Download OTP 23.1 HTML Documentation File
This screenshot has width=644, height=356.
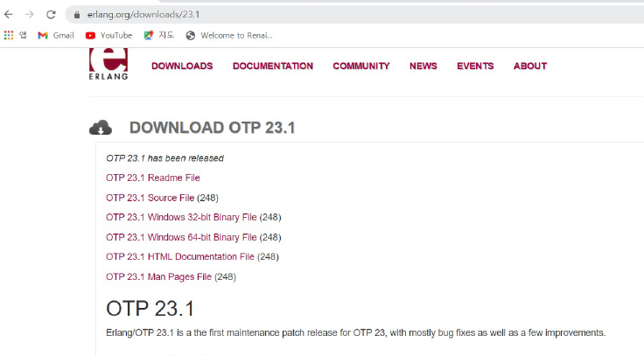pyautogui.click(x=180, y=256)
